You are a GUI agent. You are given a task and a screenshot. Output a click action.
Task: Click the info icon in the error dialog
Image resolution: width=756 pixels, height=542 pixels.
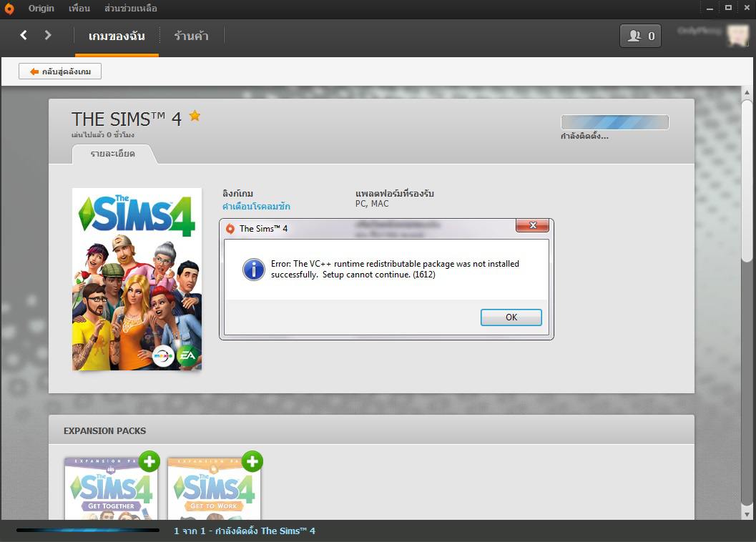click(x=254, y=269)
